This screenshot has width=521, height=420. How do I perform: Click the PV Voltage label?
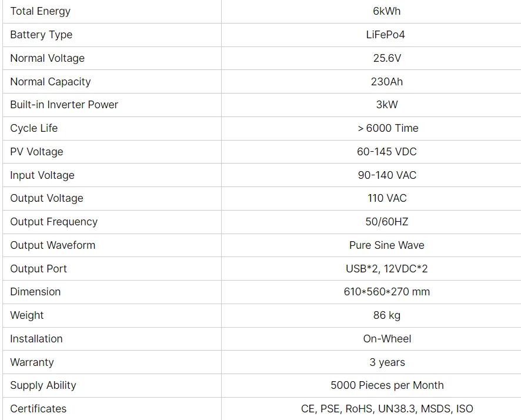tap(36, 152)
